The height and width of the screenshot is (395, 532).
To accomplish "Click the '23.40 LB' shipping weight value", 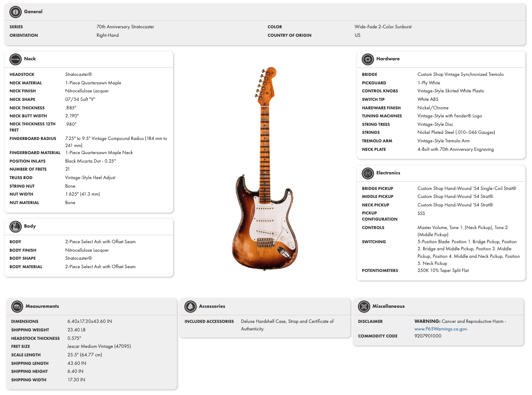I will (x=76, y=330).
